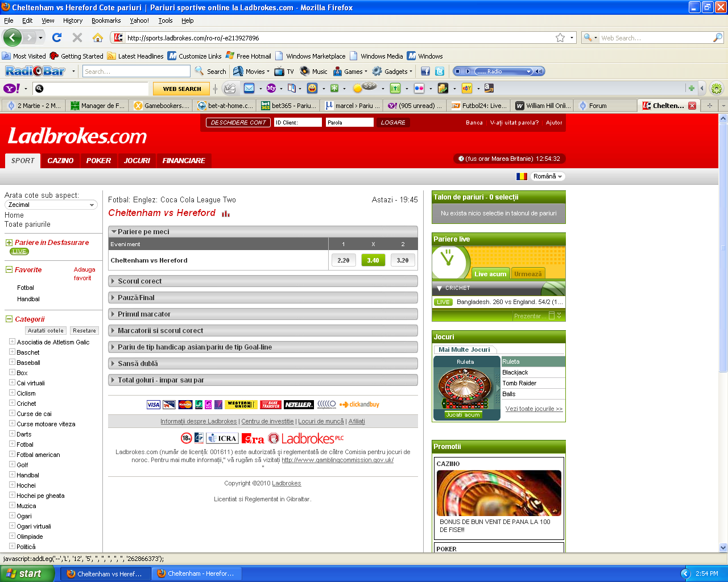Expand the Fotbal category in Categorii
This screenshot has width=728, height=582.
pos(12,444)
